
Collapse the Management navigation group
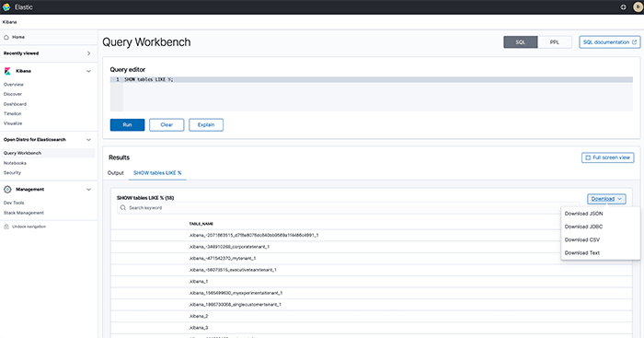coord(88,190)
